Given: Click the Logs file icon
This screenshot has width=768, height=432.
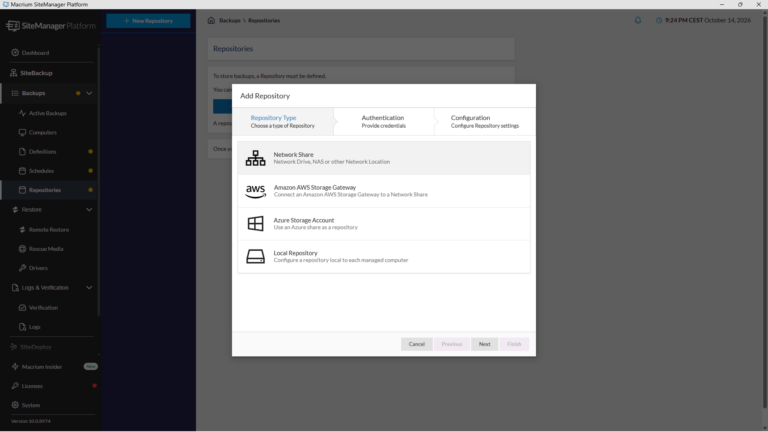Looking at the screenshot, I should click(x=22, y=327).
